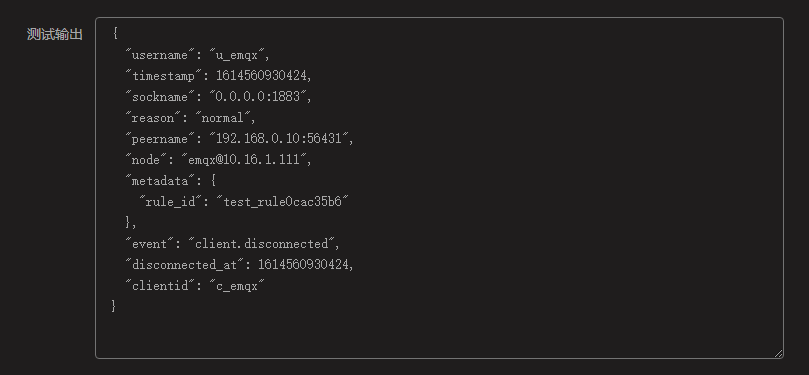Click the textarea resize handle corner
The width and height of the screenshot is (809, 375).
tap(779, 353)
